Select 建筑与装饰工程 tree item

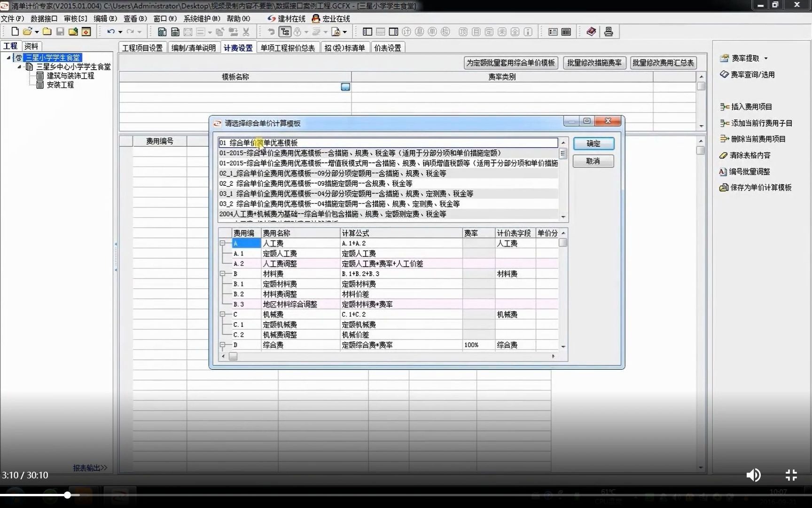70,76
